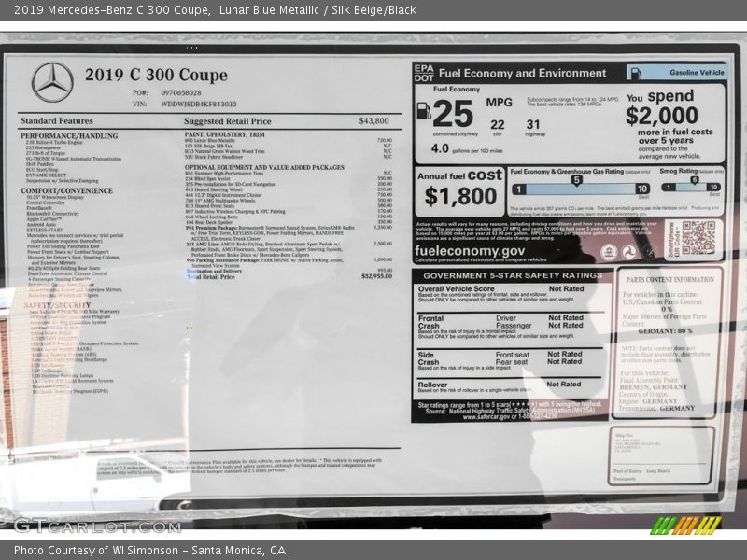Click the 'Suggested Retail Price' label
The height and width of the screenshot is (560, 747).
[228, 121]
